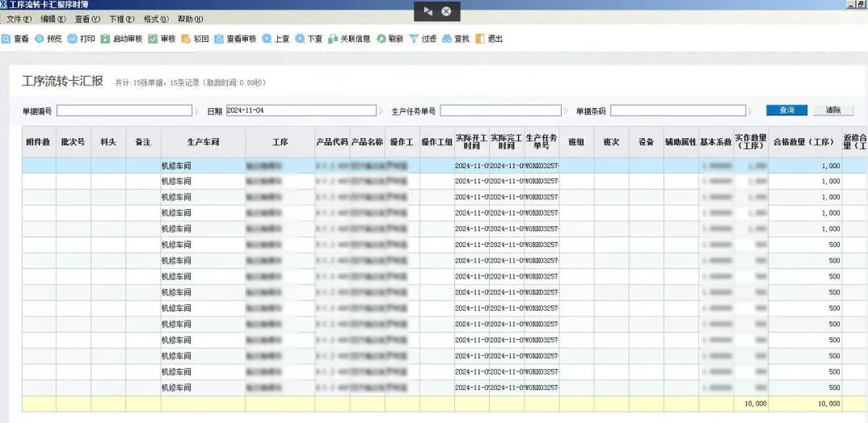Open the 格式 menu
The image size is (868, 423).
pos(155,19)
